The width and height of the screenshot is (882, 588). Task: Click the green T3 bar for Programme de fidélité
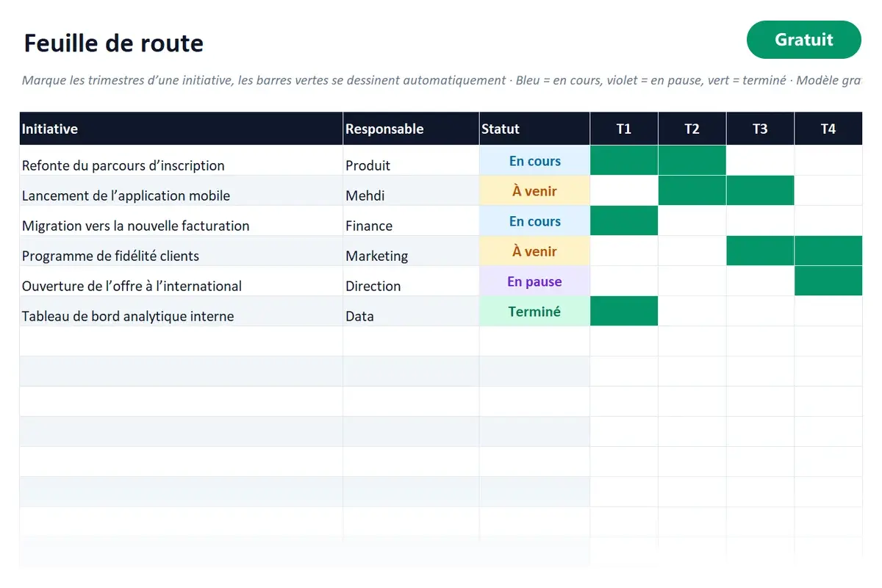760,251
